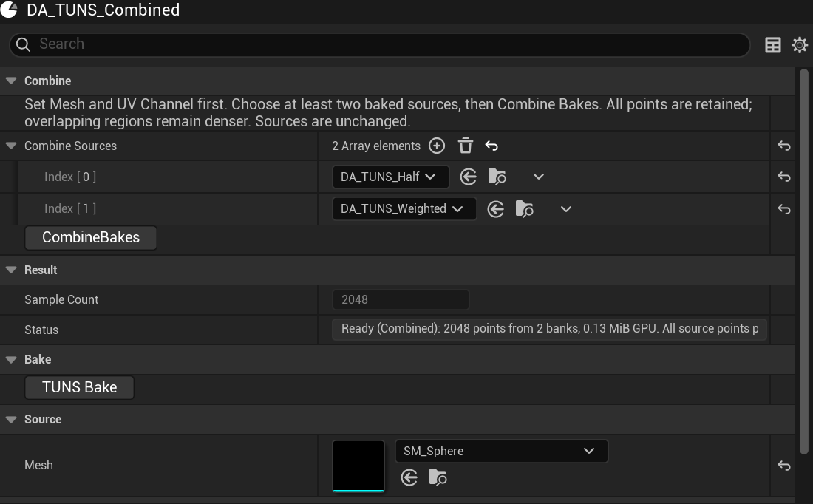Open the DA_TUNS_Weighted asset dropdown
The width and height of the screenshot is (813, 504).
pos(404,209)
